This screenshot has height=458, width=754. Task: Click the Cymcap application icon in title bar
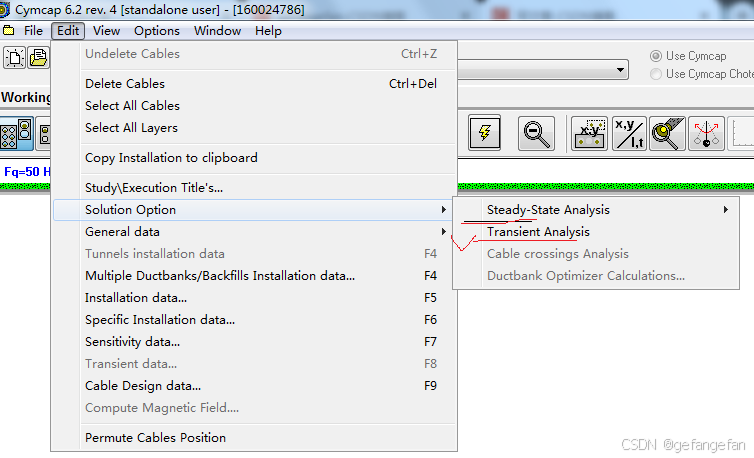click(4, 10)
